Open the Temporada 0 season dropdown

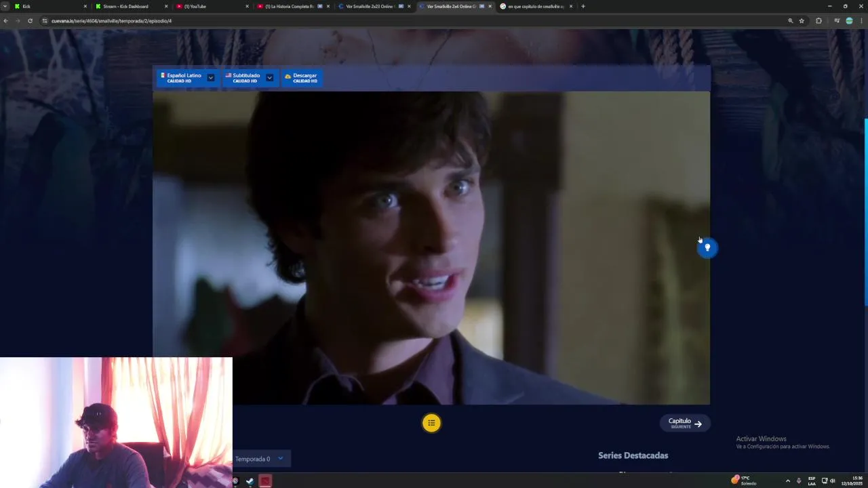click(261, 459)
